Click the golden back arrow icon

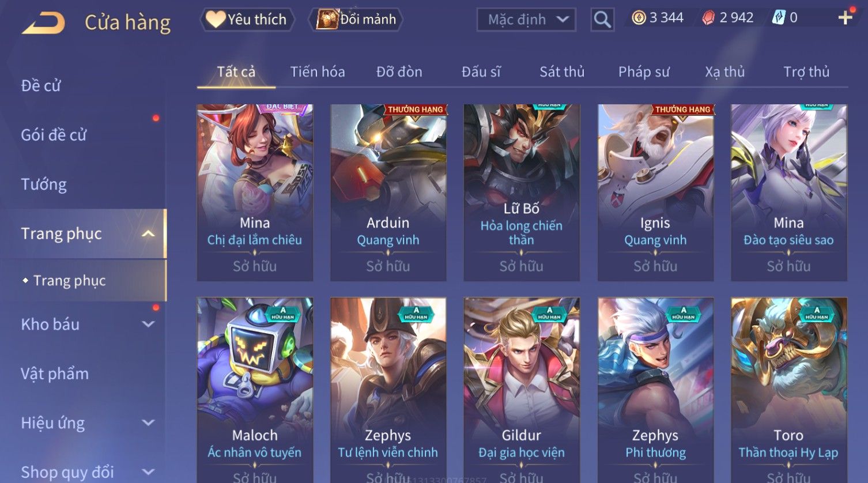(43, 23)
